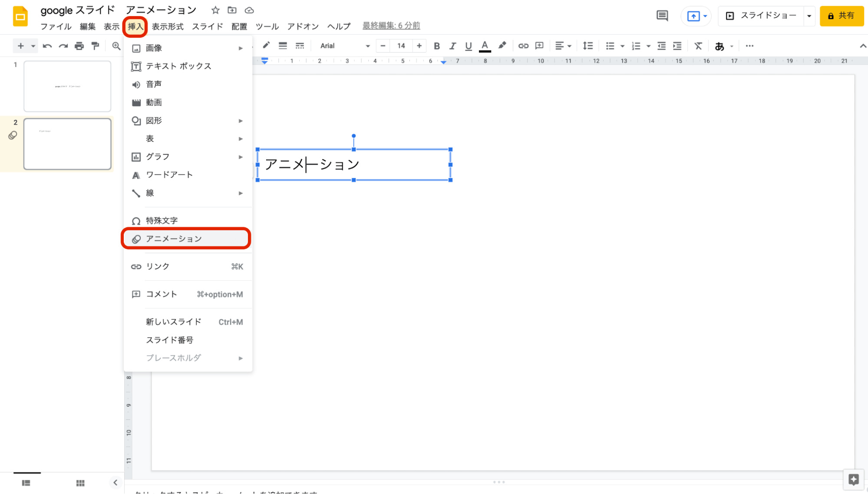Screen dimensions: 868x494
Task: Open slideshow options dropdown arrow
Action: tap(809, 16)
